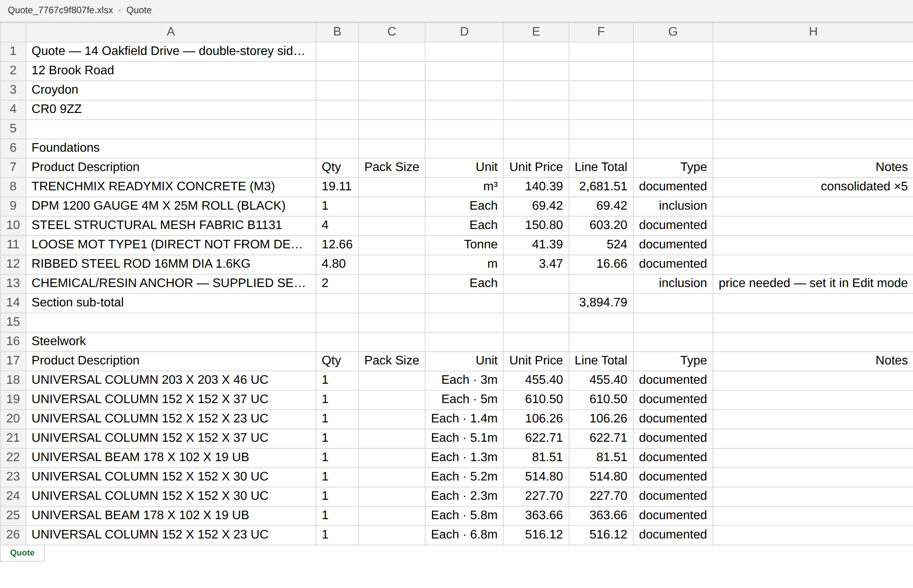Select the quote title cell for 14 Oakfield Drive

171,51
